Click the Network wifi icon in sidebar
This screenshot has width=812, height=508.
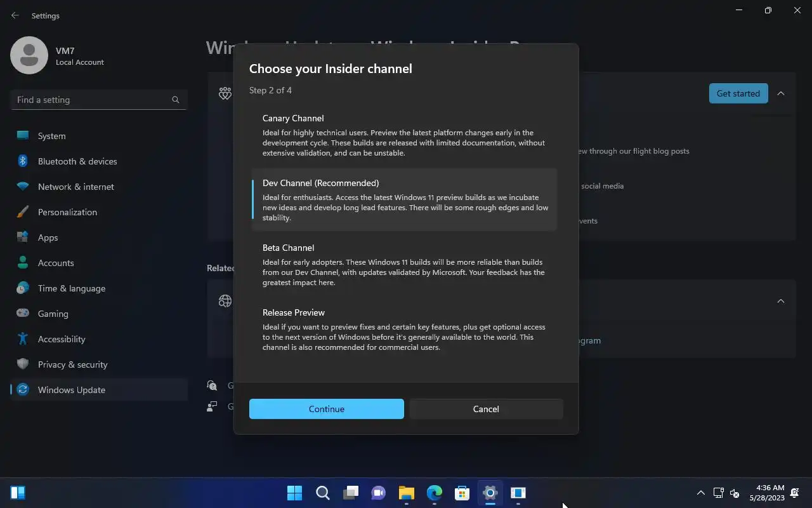(x=23, y=187)
